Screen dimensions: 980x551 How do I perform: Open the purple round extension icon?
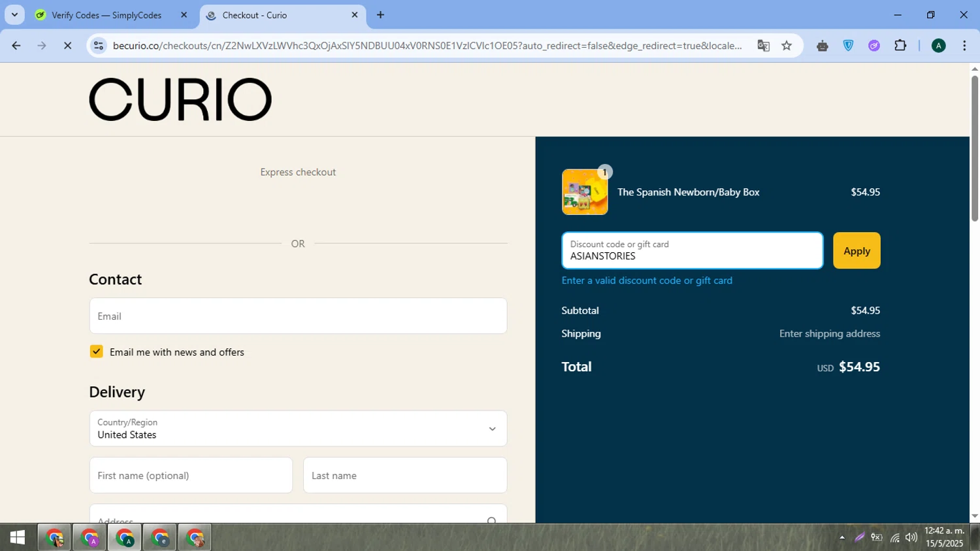(874, 46)
